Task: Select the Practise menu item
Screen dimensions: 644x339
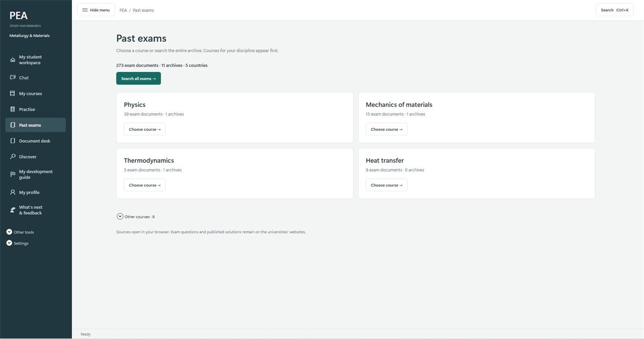Action: [35, 109]
